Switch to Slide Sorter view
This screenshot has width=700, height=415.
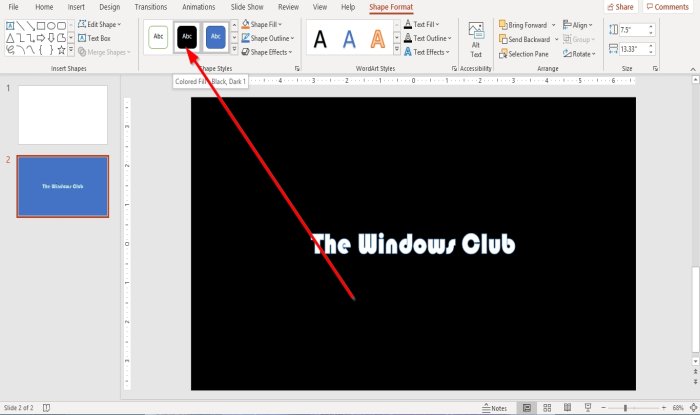tap(547, 408)
